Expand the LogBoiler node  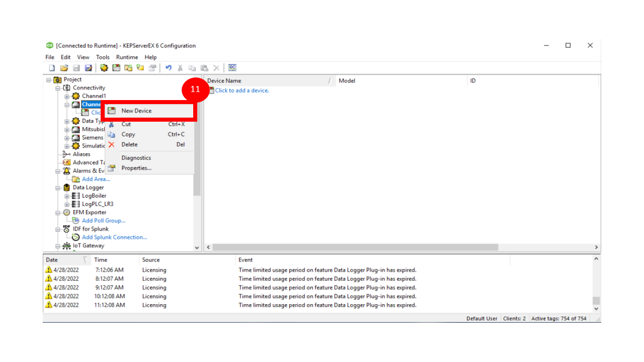(67, 196)
